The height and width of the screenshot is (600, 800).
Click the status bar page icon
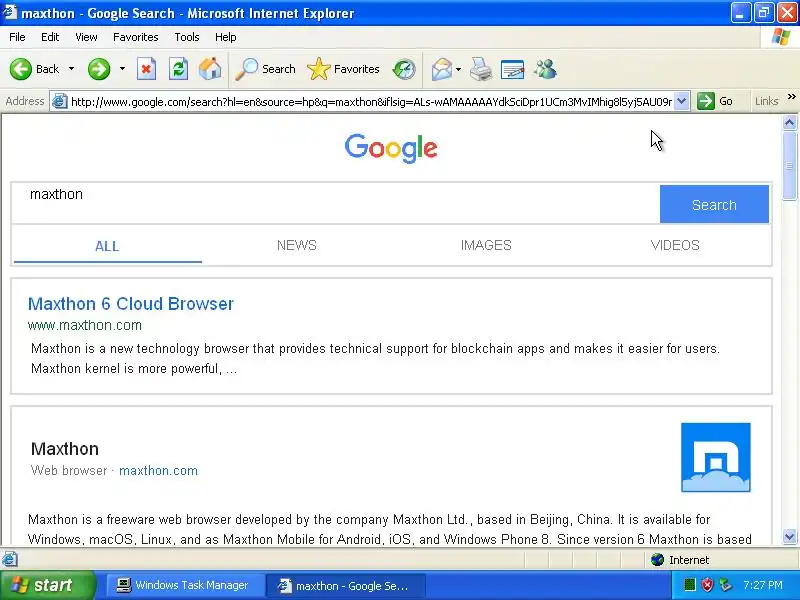click(10, 560)
